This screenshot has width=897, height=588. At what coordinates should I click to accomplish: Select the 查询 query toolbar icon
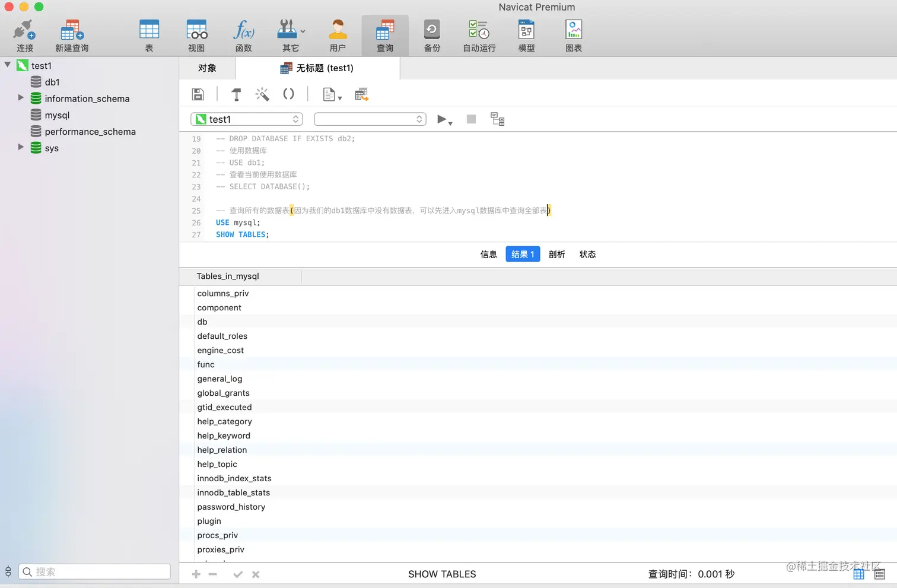tap(385, 36)
